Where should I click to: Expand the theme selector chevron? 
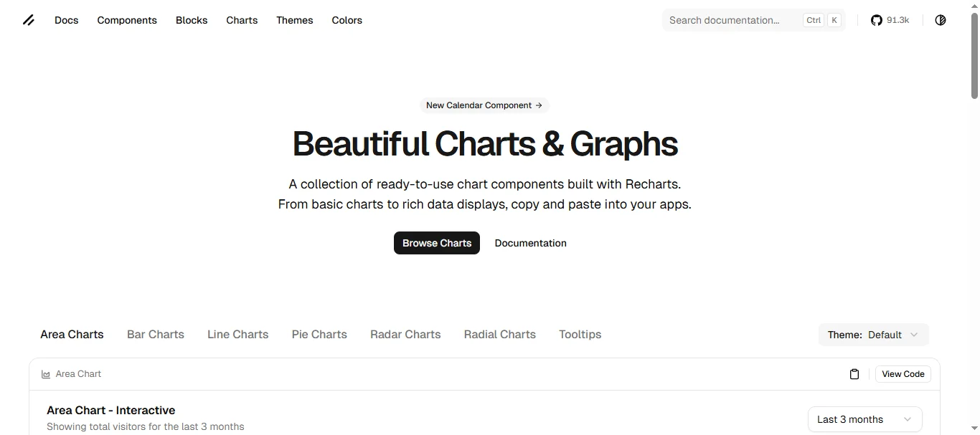click(x=914, y=335)
